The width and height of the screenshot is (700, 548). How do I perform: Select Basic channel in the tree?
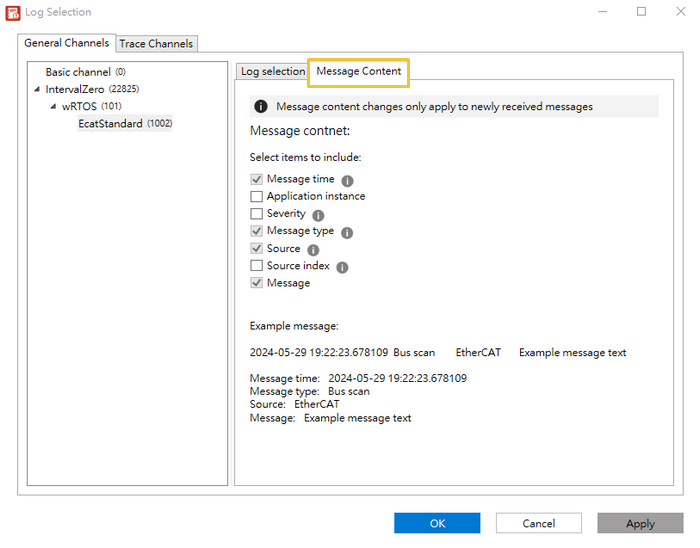(x=78, y=72)
